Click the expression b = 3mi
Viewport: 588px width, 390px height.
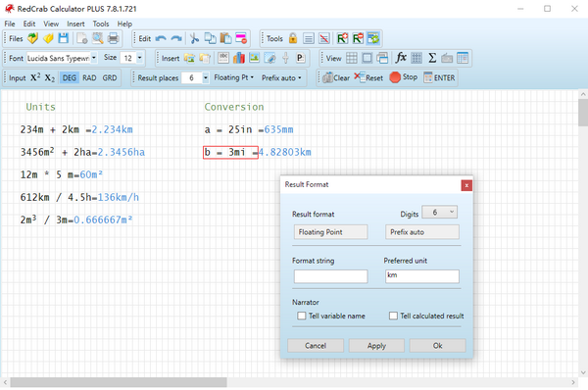click(230, 152)
